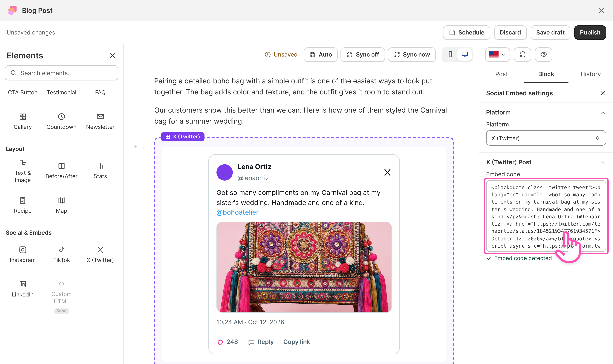Open the Platform X (Twitter) select box
Image resolution: width=613 pixels, height=364 pixels.
point(546,138)
